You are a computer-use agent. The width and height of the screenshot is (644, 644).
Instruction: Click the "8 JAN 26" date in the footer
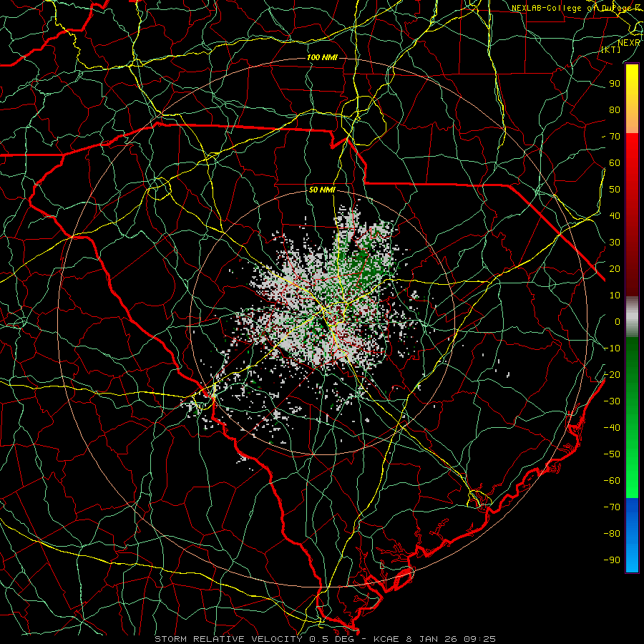point(431,639)
